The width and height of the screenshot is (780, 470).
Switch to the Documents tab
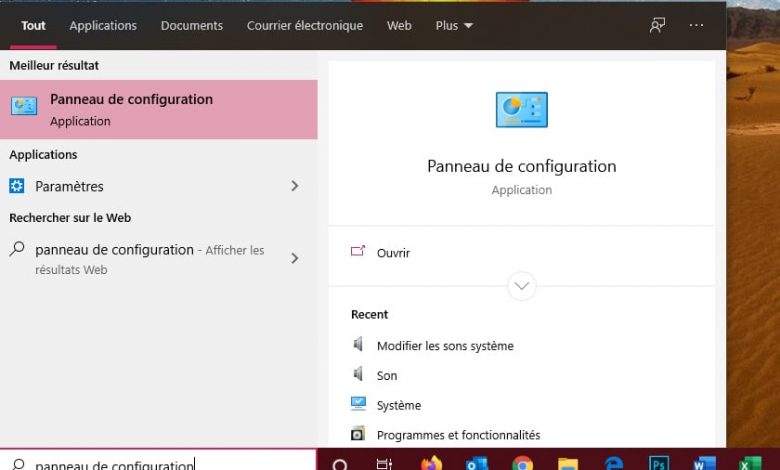[192, 25]
